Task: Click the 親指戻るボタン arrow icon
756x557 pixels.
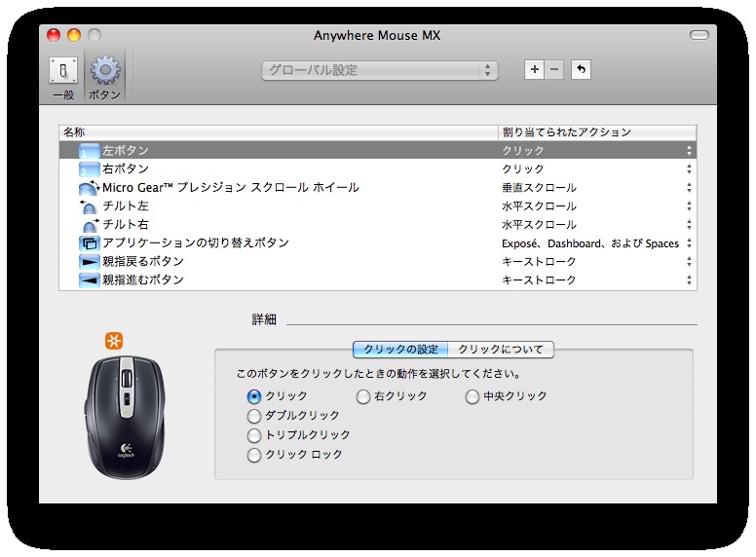Action: [x=90, y=262]
